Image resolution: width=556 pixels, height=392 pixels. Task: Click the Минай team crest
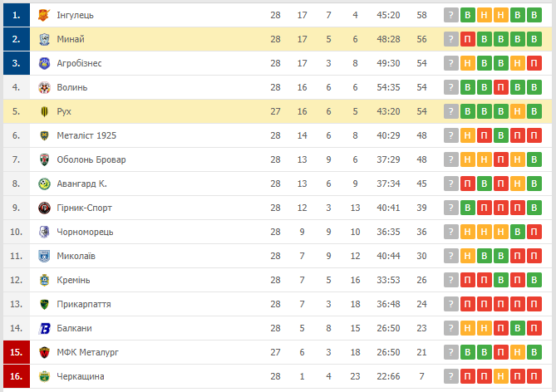pos(44,39)
